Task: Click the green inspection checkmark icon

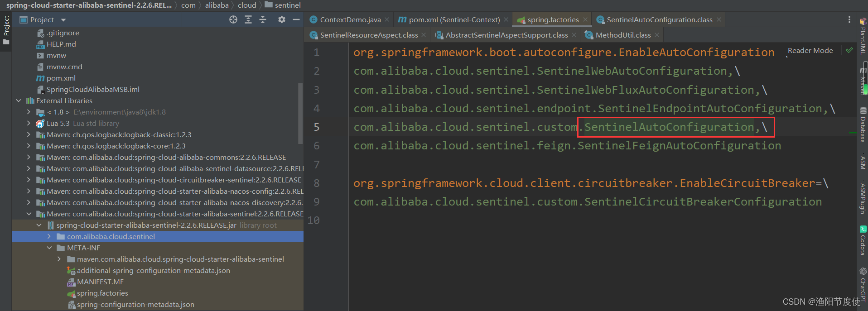Action: (x=849, y=50)
